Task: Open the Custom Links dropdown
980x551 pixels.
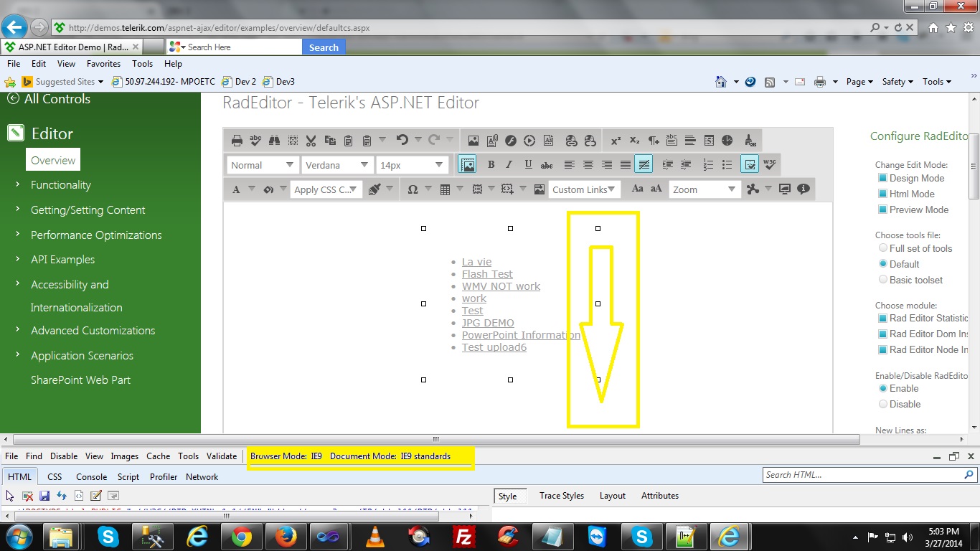Action: pyautogui.click(x=585, y=189)
